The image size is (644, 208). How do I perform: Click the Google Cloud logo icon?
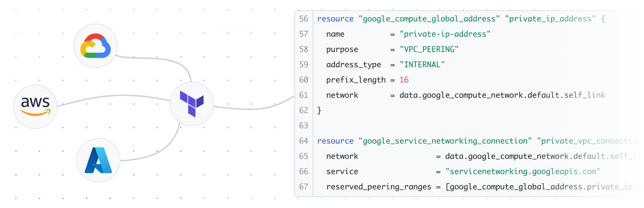[96, 45]
